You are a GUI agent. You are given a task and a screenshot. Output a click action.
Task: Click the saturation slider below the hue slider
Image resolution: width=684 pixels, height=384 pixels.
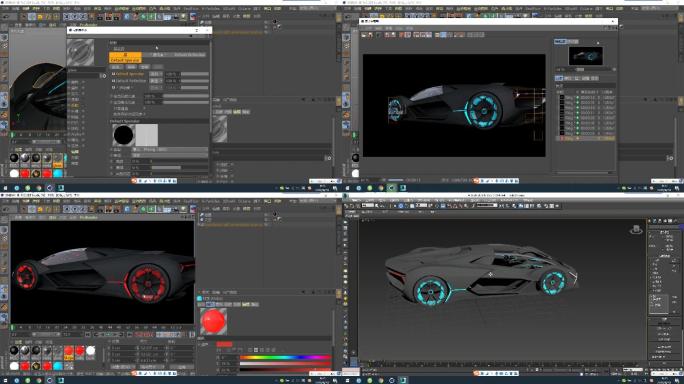pyautogui.click(x=285, y=363)
